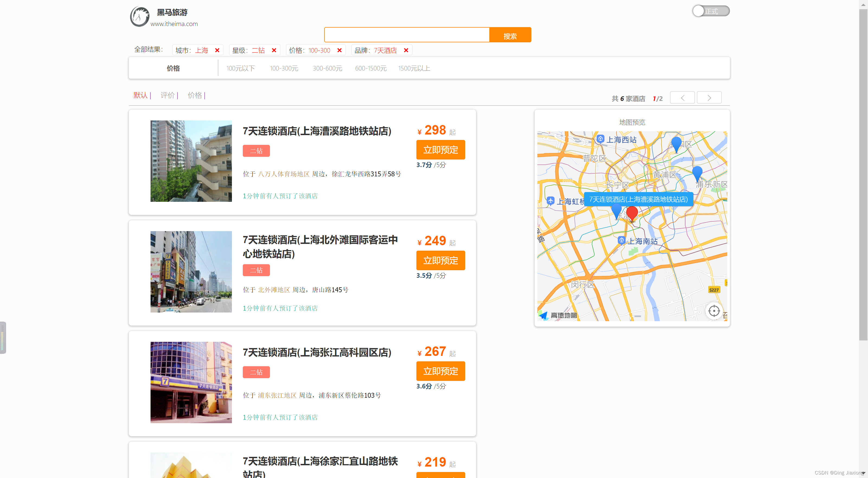Click 上海南站 station icon on map
The height and width of the screenshot is (478, 868).
621,240
